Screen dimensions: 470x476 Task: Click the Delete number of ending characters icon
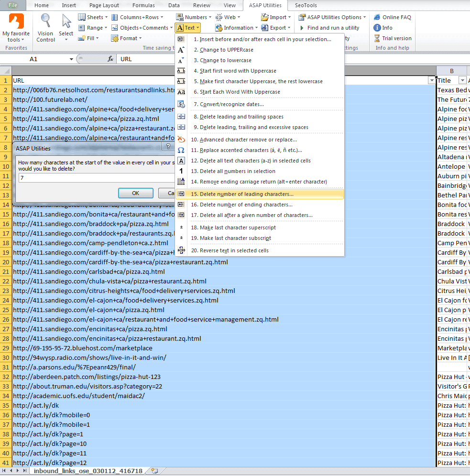181,204
